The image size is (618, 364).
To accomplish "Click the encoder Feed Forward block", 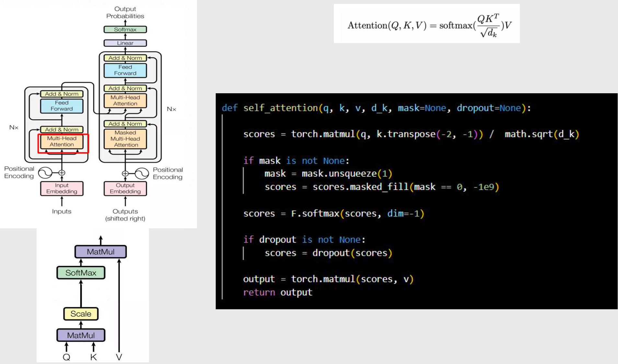I will [x=62, y=106].
